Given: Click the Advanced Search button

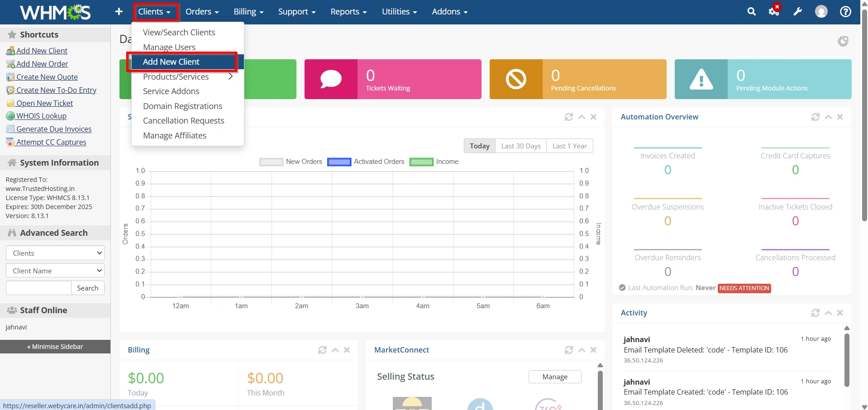Looking at the screenshot, I should pos(88,288).
